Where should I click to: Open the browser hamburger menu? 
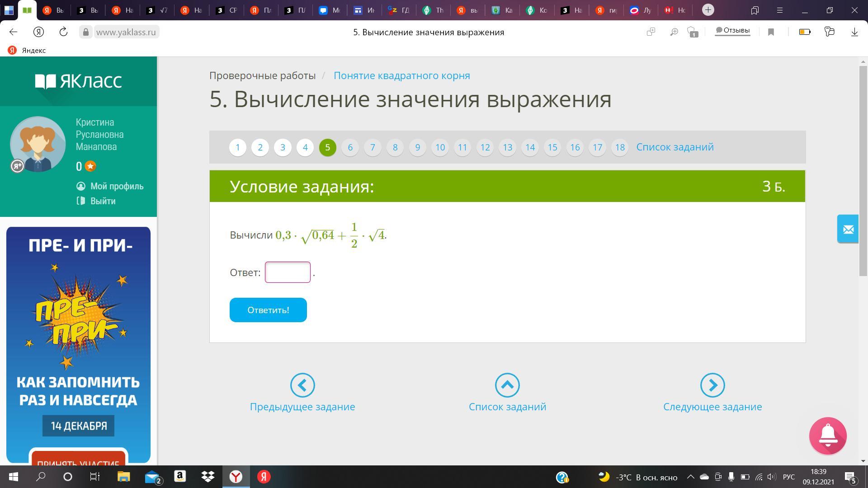tap(780, 10)
